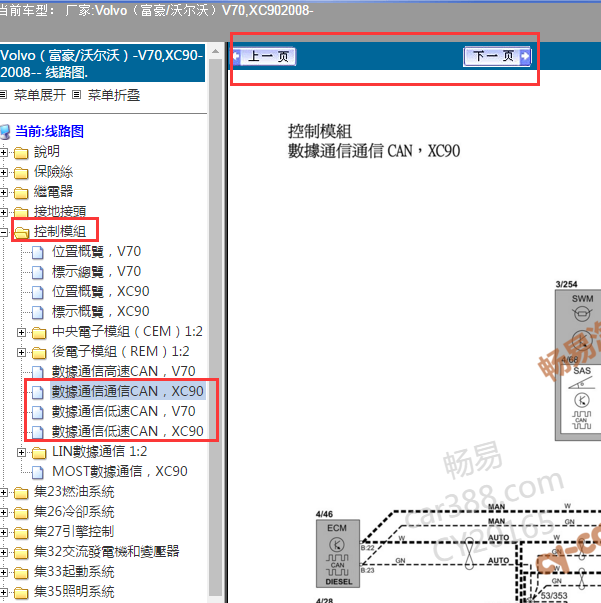Click the icon before 菜单折叠

[77, 94]
